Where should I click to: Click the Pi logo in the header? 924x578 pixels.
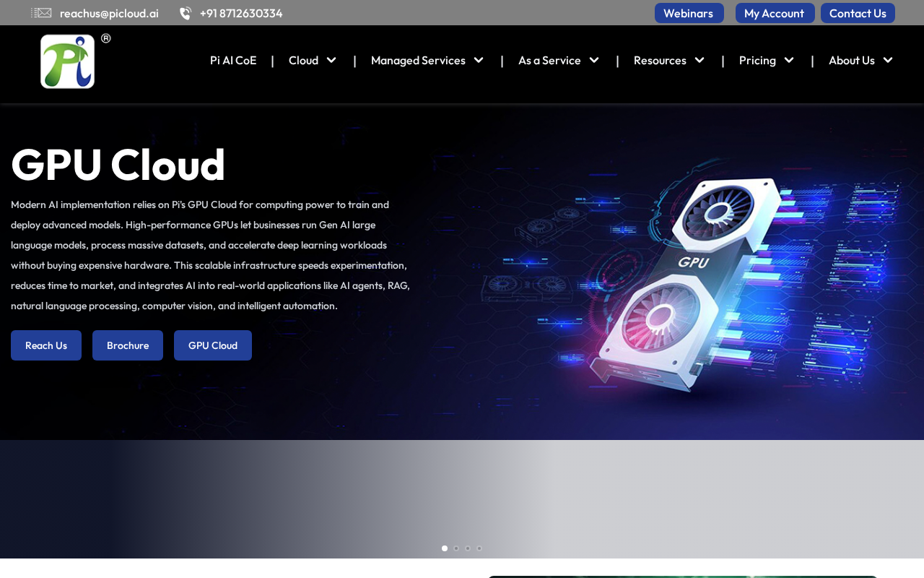67,61
